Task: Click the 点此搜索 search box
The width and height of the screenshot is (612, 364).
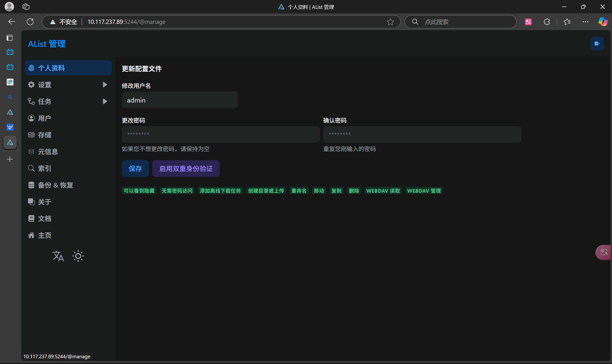Action: click(460, 22)
